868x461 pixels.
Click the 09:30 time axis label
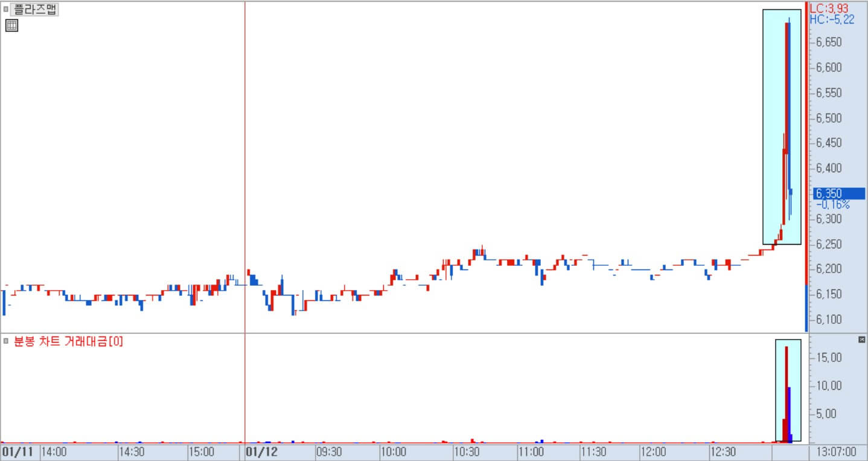(329, 452)
